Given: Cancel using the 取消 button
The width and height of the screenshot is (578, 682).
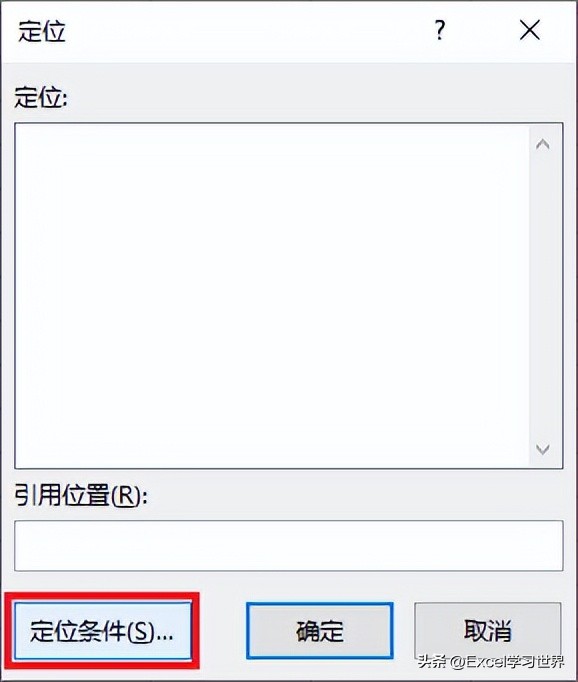Looking at the screenshot, I should (488, 631).
